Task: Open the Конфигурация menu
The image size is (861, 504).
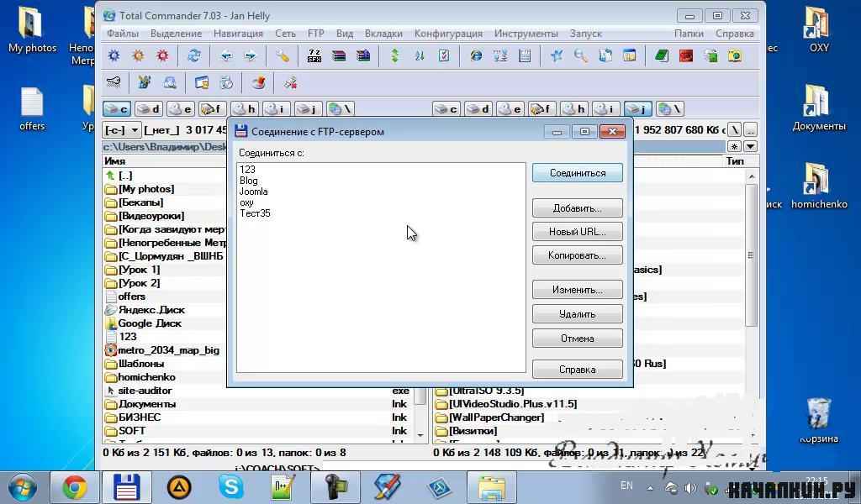Action: tap(448, 34)
